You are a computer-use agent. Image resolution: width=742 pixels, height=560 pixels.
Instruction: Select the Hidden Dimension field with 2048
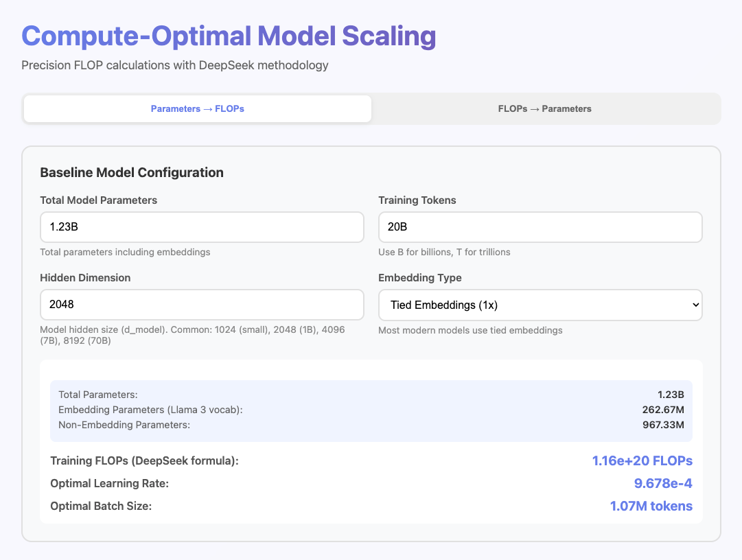202,305
